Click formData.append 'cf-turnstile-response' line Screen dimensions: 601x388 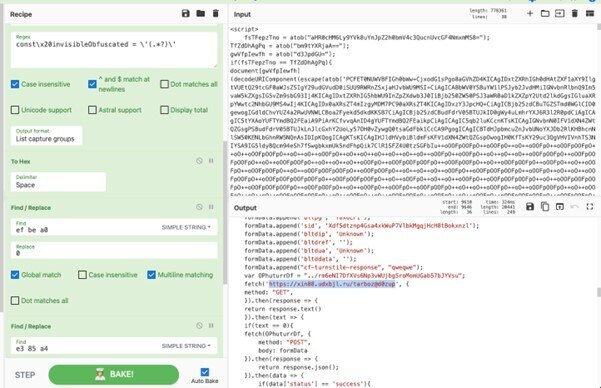(x=334, y=267)
